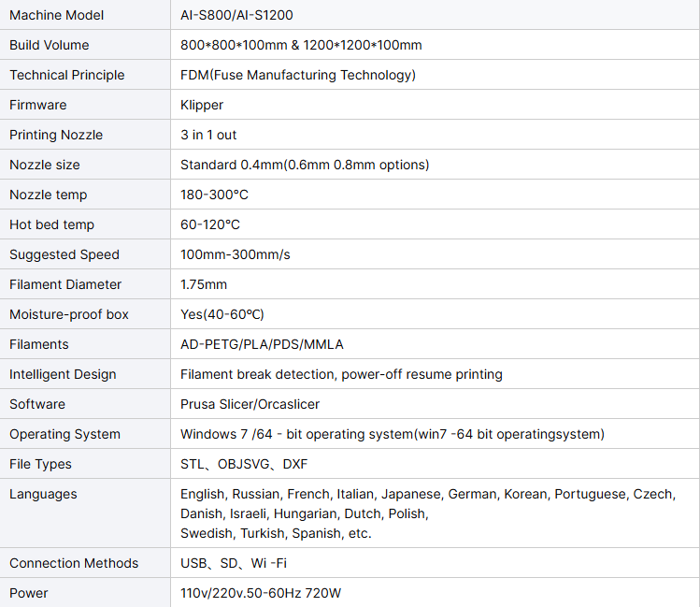Click the 180-300°C nozzle temp value
This screenshot has height=607, width=700.
pyautogui.click(x=214, y=195)
